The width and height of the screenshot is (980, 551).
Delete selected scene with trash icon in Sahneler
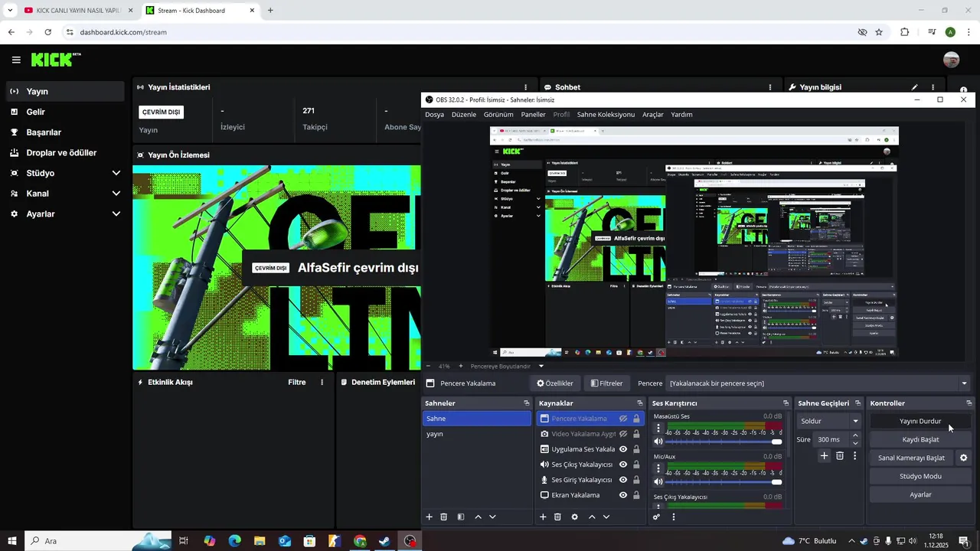443,517
